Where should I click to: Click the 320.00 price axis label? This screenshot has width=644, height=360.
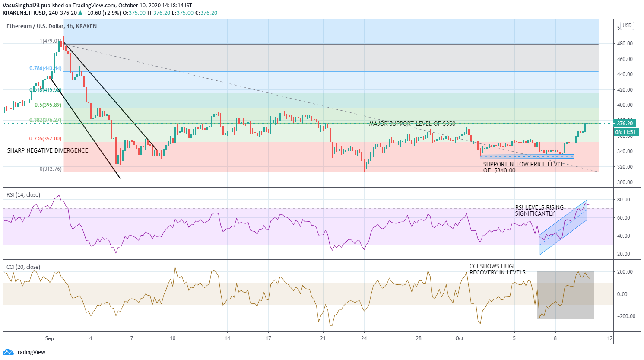coord(625,167)
